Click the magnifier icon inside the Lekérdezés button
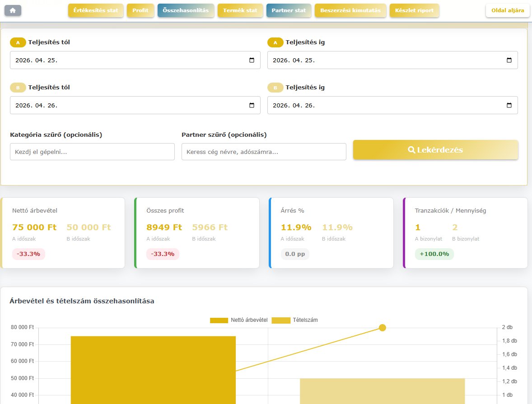The image size is (532, 404). 411,149
